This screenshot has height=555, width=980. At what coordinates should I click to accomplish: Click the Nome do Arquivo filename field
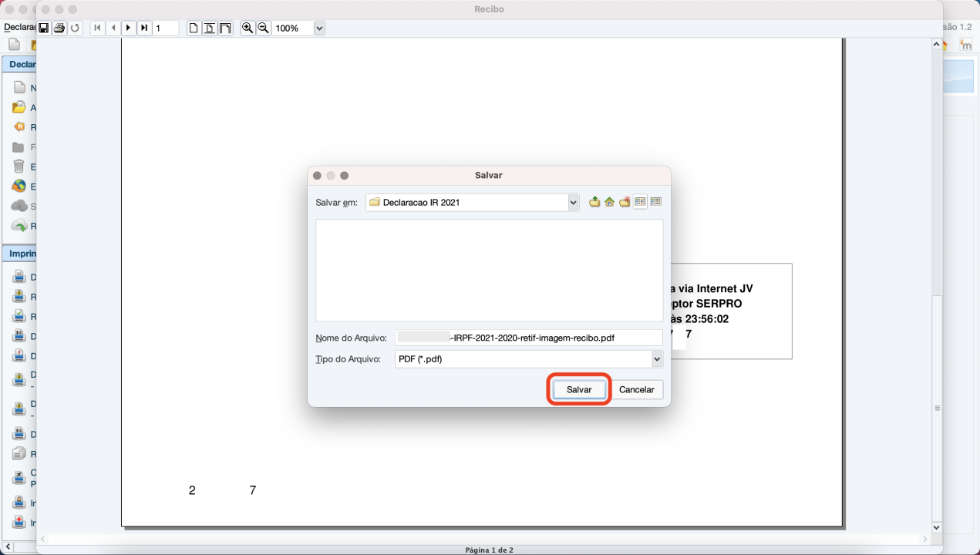pyautogui.click(x=528, y=337)
